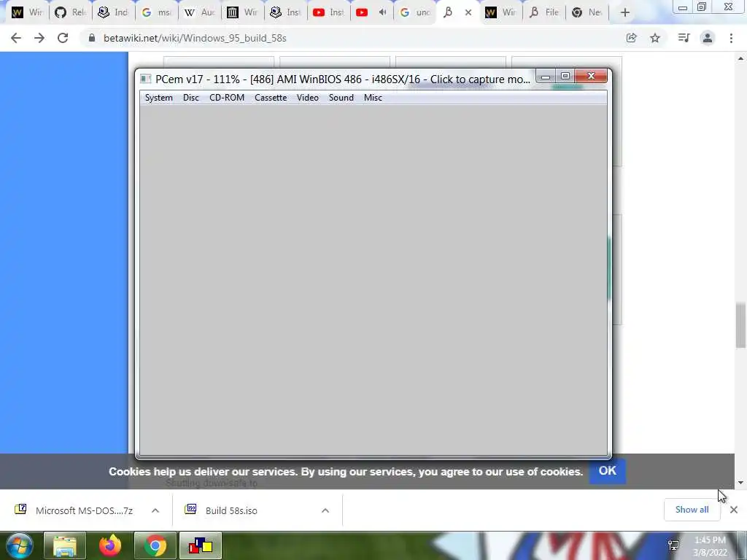Click inside the PCem emulator display
This screenshot has width=747, height=560.
click(373, 280)
